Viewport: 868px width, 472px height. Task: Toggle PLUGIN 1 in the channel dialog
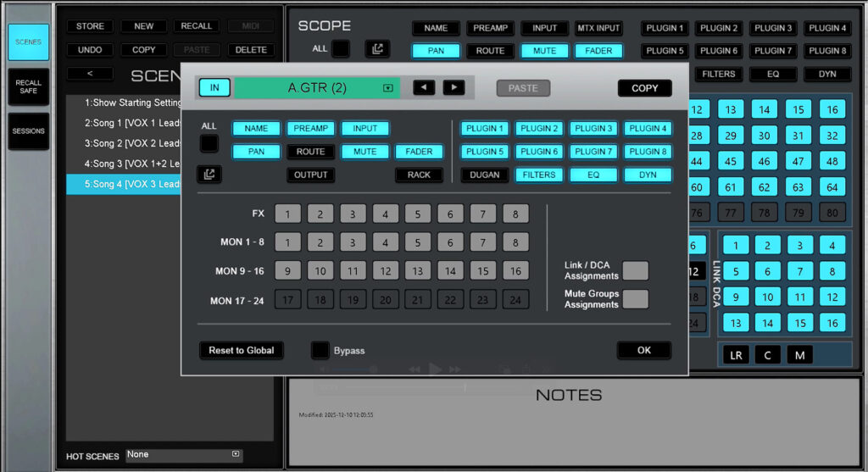(484, 128)
